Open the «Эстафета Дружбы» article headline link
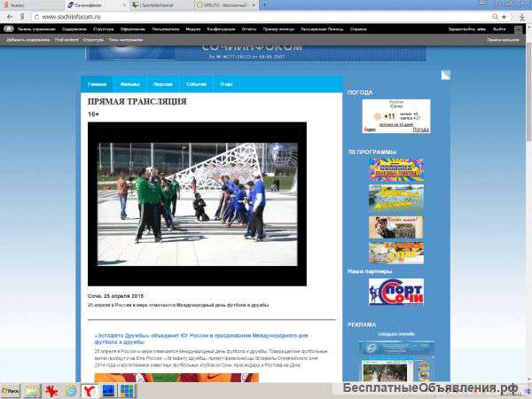The image size is (532, 399). (x=201, y=339)
